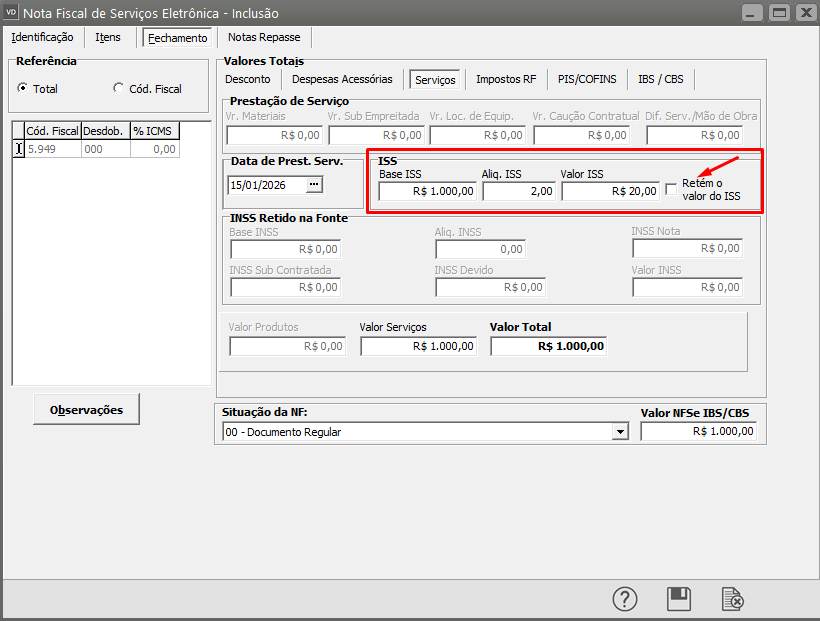Switch to the PIS/COFINS sub-tab
This screenshot has height=621, width=820.
pyautogui.click(x=587, y=79)
